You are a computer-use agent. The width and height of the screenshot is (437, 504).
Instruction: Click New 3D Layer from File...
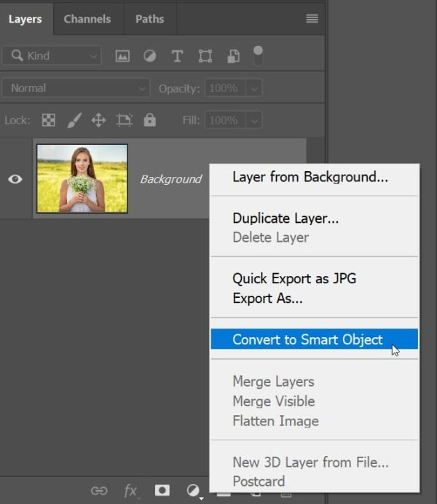315,462
